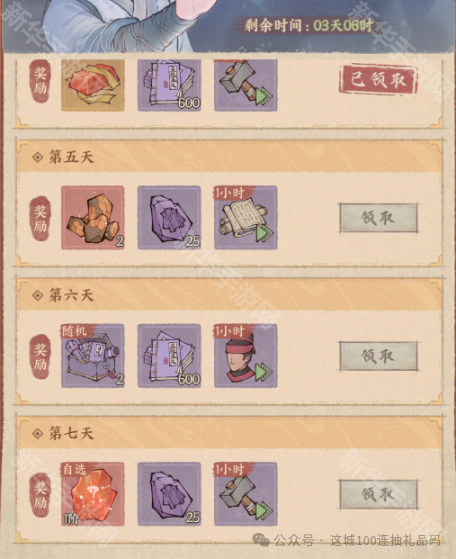Tap the purple book x600 in Day Six

169,356
